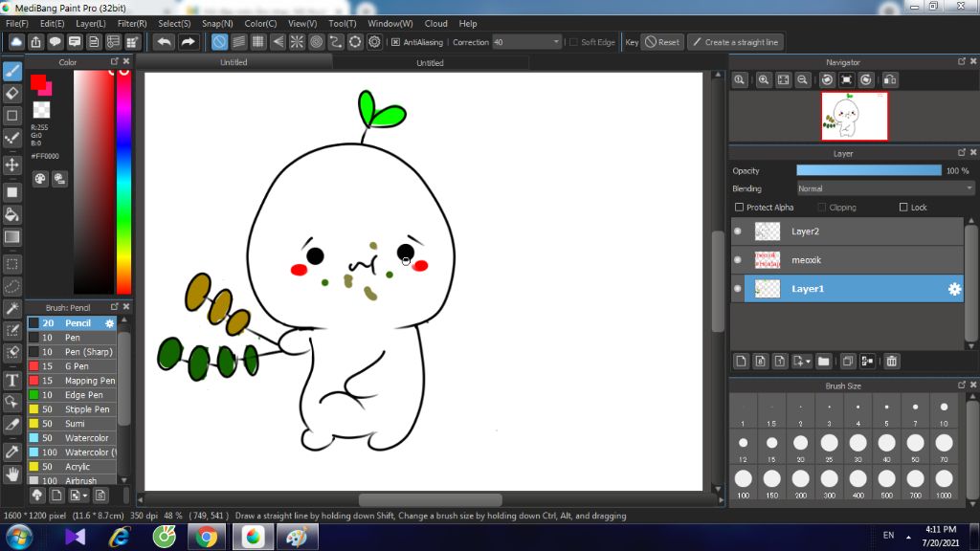Image resolution: width=980 pixels, height=551 pixels.
Task: Select the Move tool
Action: (x=12, y=165)
